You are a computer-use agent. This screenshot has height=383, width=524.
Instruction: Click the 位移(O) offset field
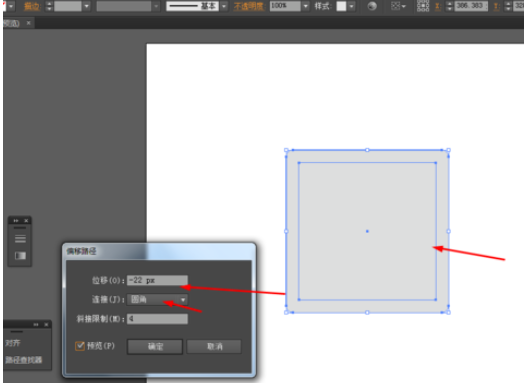point(157,280)
